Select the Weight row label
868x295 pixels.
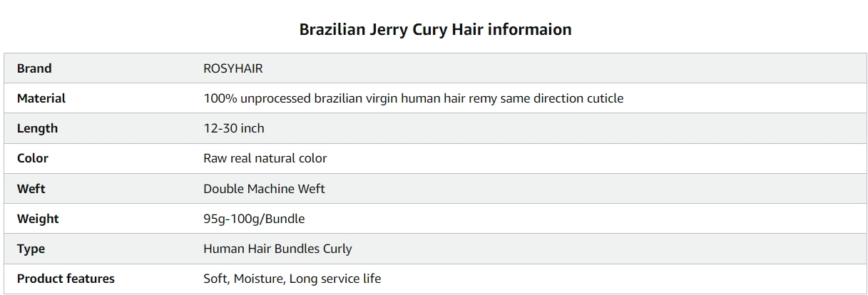(38, 219)
